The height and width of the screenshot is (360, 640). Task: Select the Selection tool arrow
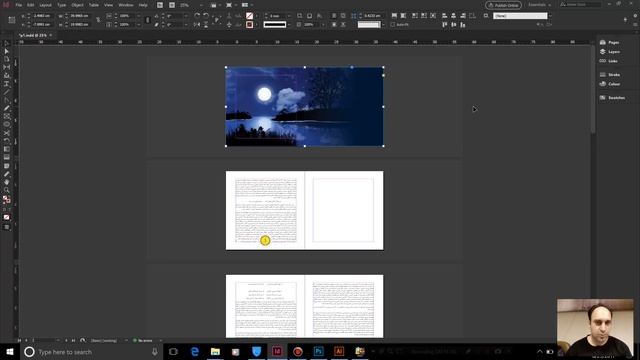tap(7, 43)
